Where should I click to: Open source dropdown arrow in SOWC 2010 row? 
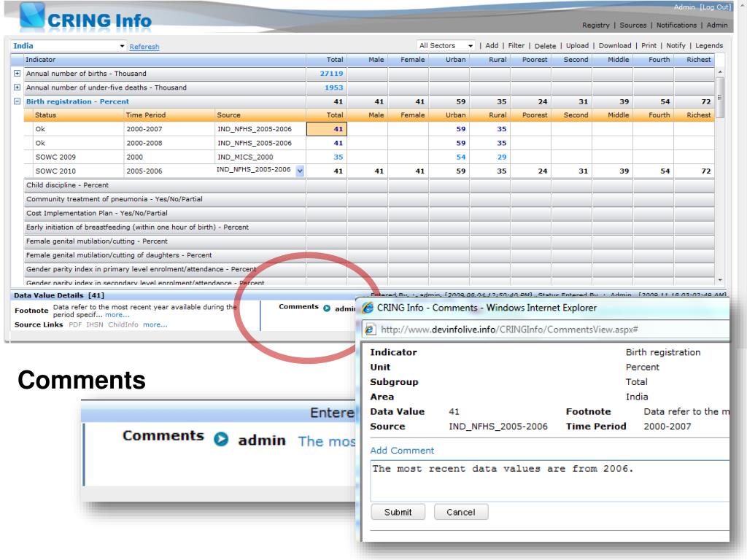pos(300,171)
